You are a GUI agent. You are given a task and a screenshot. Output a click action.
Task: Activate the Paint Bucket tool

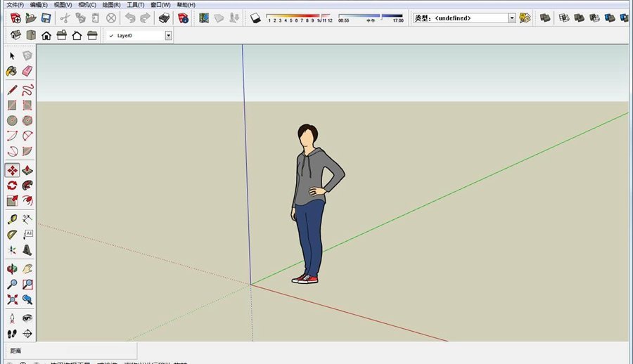pos(12,72)
